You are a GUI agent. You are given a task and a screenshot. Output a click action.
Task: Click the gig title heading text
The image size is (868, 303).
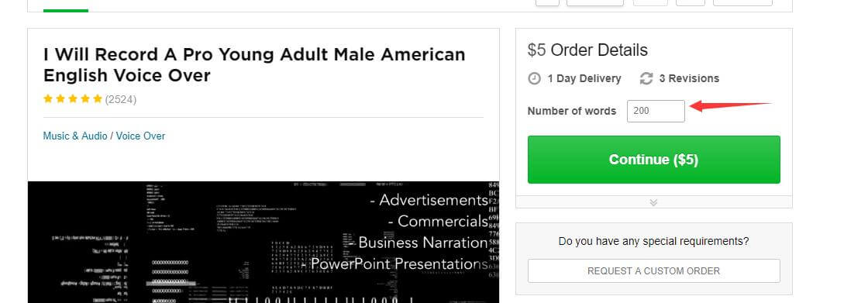coord(254,64)
